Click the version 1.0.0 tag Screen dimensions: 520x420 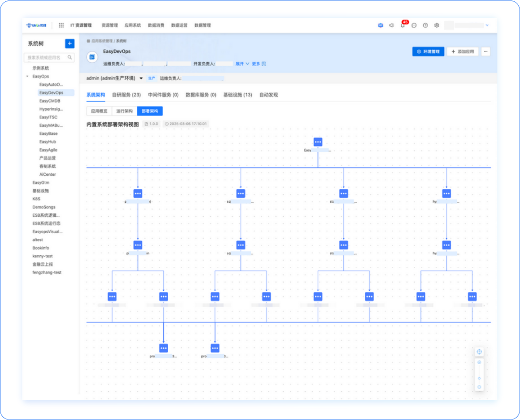[152, 124]
